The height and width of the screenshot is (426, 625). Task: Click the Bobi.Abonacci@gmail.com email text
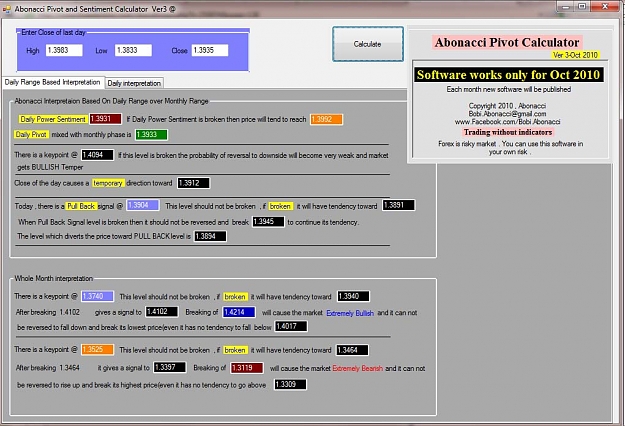point(507,114)
